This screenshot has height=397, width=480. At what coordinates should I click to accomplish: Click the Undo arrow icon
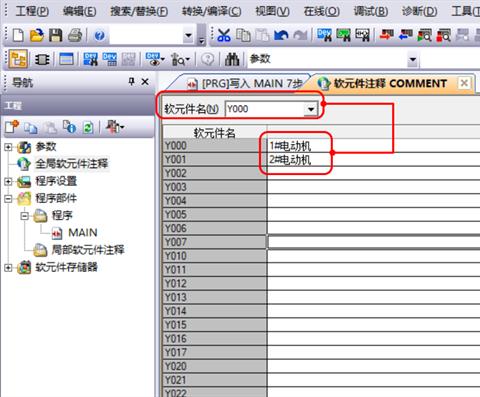click(x=281, y=35)
